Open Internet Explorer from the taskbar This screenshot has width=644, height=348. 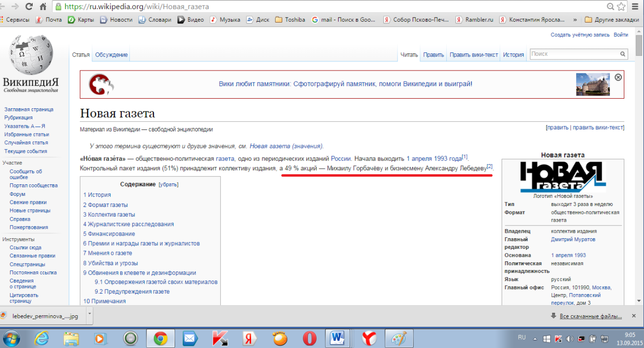click(41, 338)
